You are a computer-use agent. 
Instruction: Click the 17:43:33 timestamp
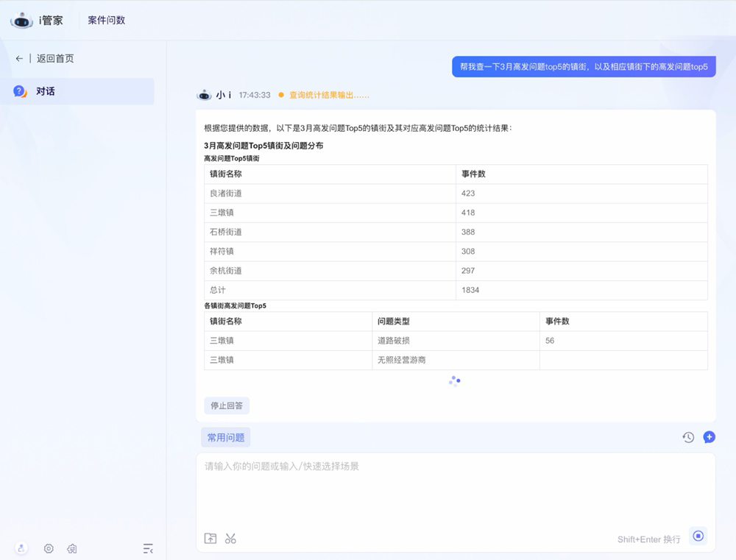pyautogui.click(x=255, y=95)
